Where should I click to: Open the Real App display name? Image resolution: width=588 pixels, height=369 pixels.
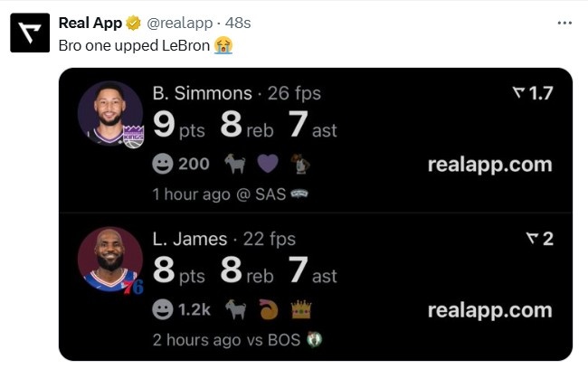click(90, 24)
